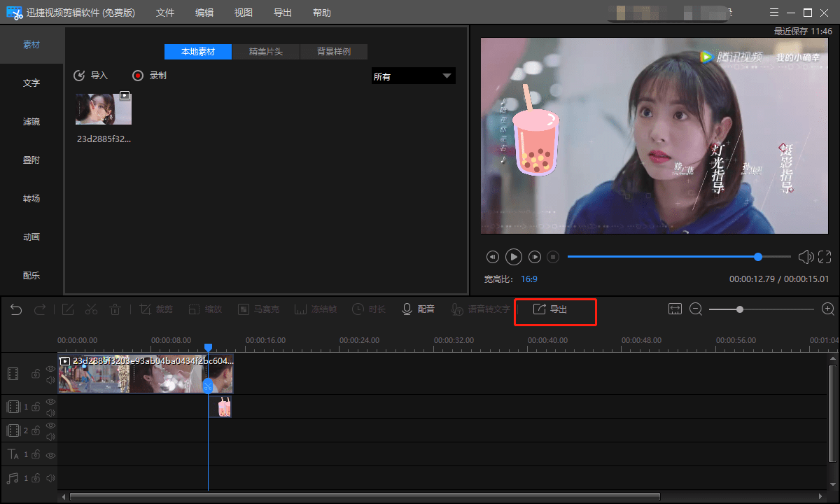Enter fullscreen preview mode

tap(825, 257)
